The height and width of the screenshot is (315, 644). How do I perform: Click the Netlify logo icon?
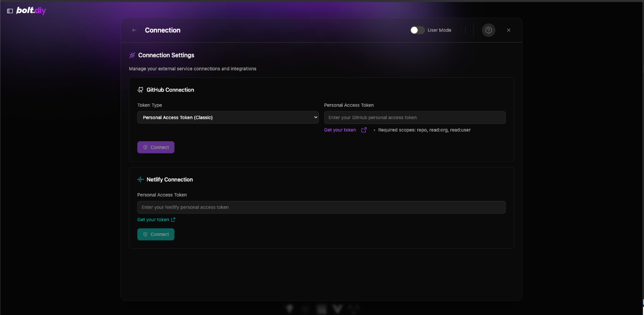(141, 179)
